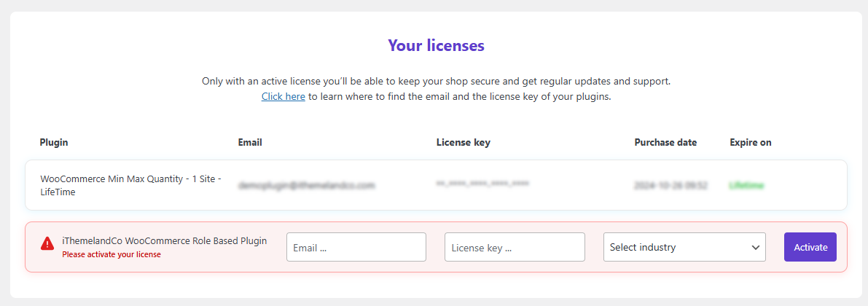
Task: Click the Purchase date column header
Action: [x=665, y=142]
